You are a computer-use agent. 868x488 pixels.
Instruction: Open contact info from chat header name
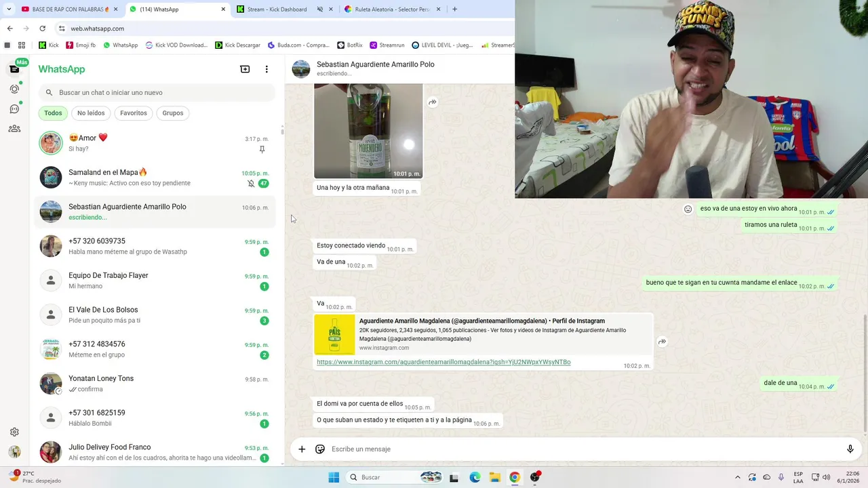(375, 64)
